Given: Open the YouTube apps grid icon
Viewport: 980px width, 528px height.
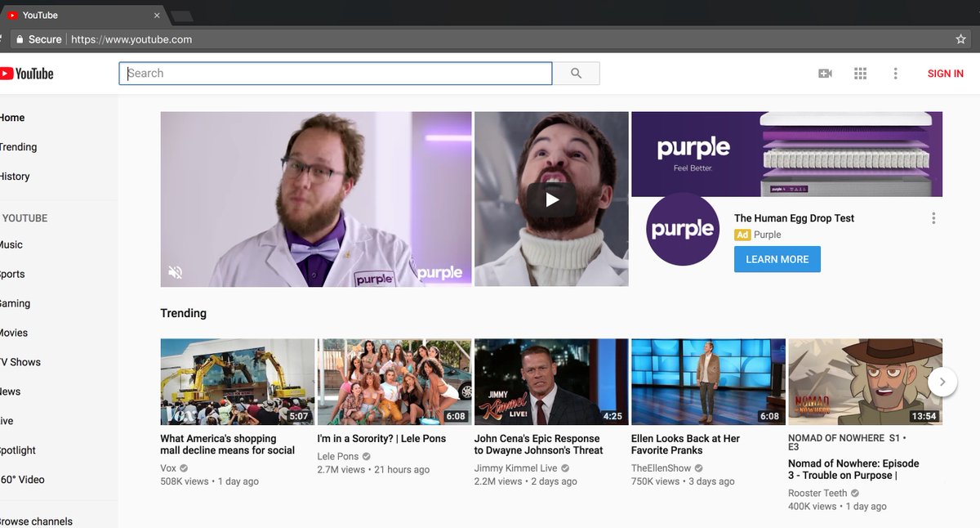Looking at the screenshot, I should point(860,74).
